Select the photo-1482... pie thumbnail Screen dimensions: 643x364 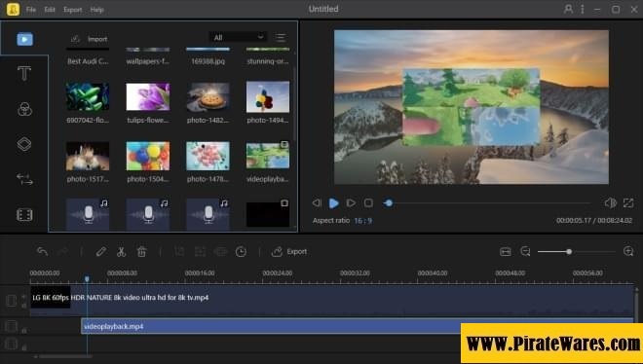click(x=208, y=97)
